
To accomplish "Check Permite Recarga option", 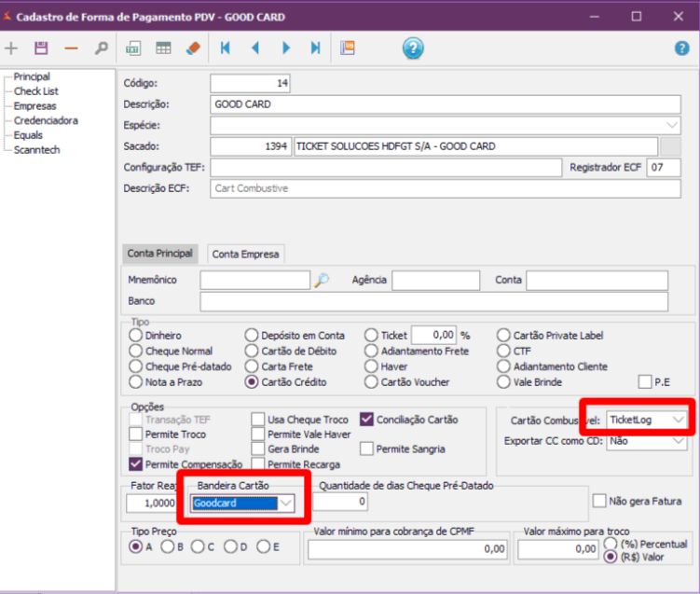I will pyautogui.click(x=257, y=464).
